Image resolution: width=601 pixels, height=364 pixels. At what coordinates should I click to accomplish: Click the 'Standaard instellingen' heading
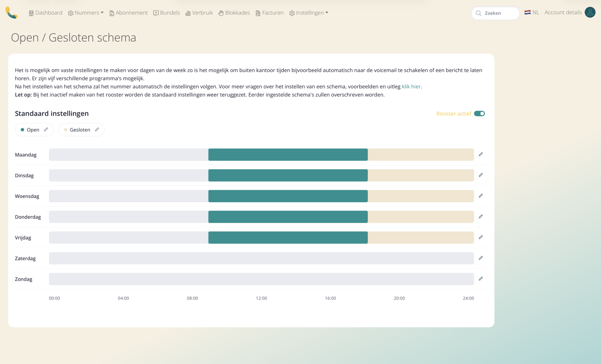[x=52, y=114]
